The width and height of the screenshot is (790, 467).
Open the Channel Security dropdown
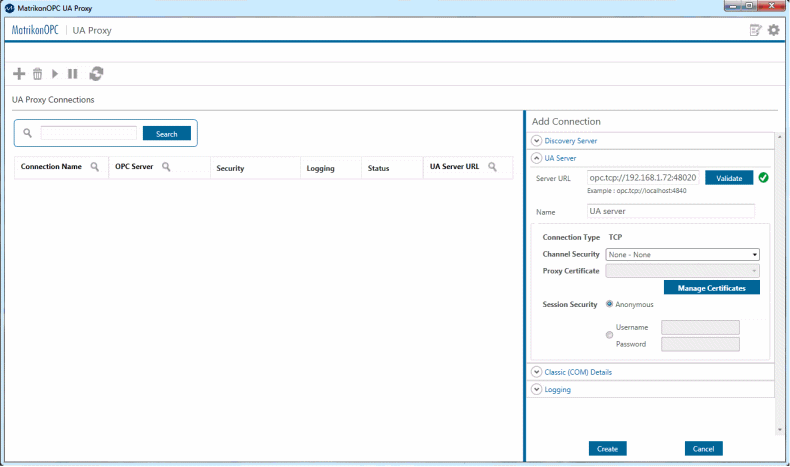coord(682,255)
